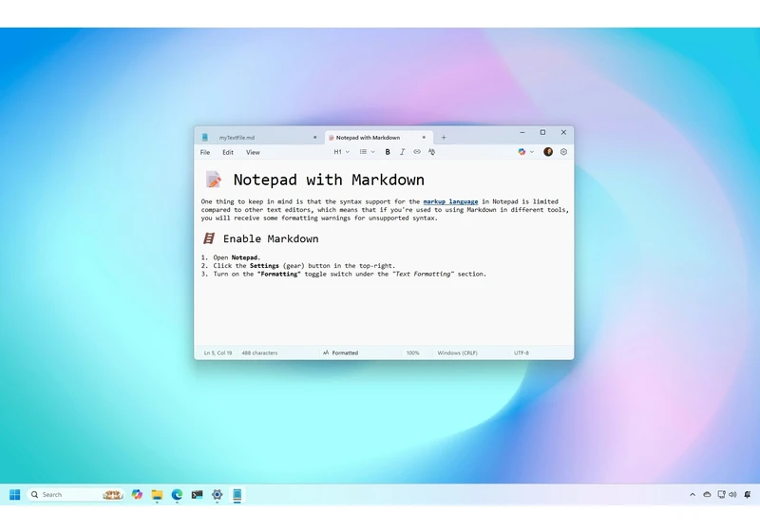Open the account profile picture
The width and height of the screenshot is (760, 532).
[x=548, y=152]
